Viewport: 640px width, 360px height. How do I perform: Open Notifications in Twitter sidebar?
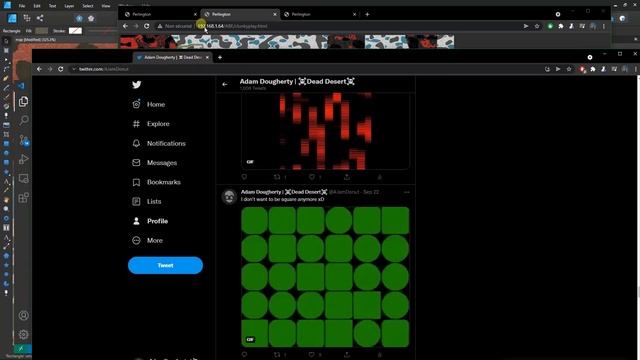(159, 143)
